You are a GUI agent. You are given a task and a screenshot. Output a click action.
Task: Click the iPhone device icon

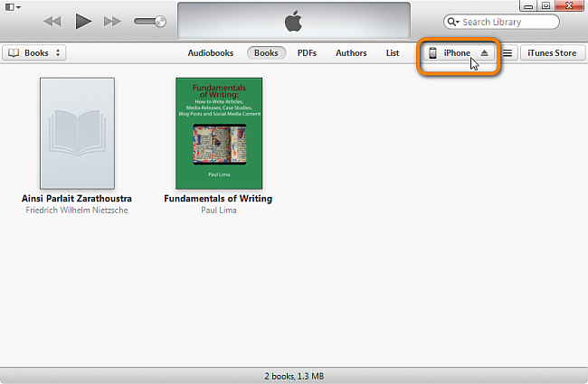(432, 52)
